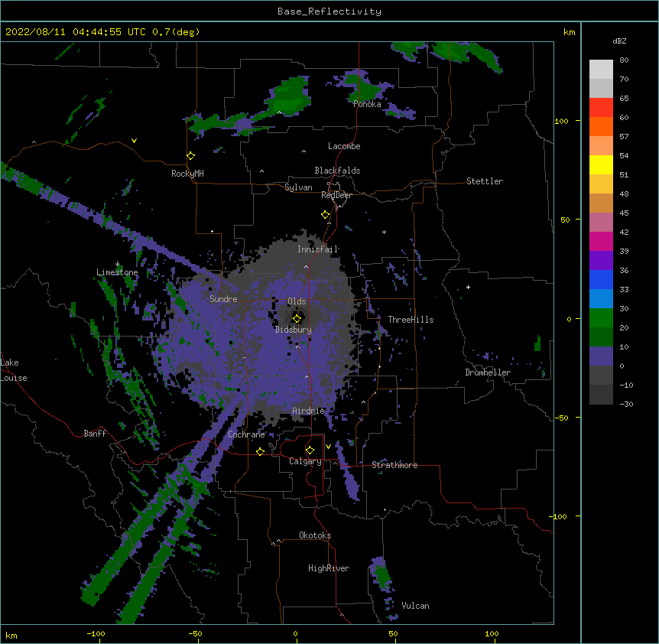Click the Lacombe city label
Screen dimensions: 659x644
(x=344, y=146)
